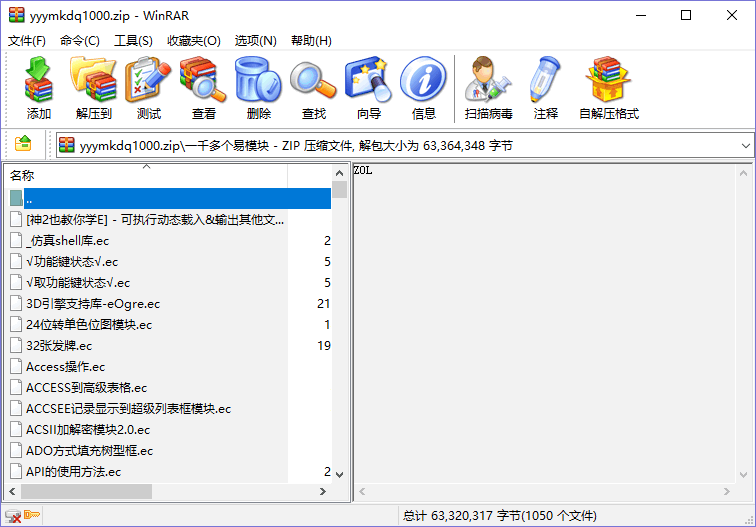This screenshot has width=756, height=527.
Task: Minimize the WinRAR window
Action: (641, 15)
